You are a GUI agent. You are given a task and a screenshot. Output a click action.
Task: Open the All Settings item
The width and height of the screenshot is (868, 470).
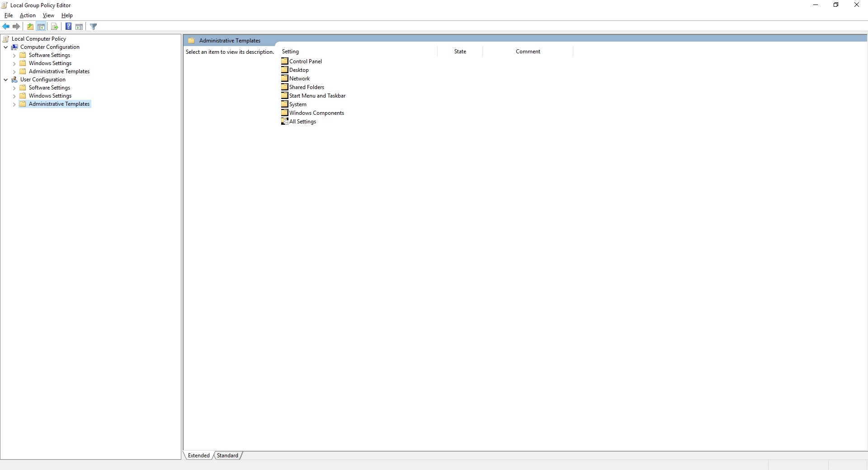(302, 122)
